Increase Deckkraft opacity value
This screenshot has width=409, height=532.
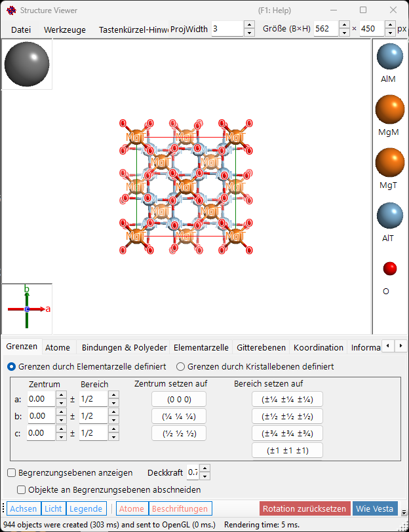tap(205, 468)
